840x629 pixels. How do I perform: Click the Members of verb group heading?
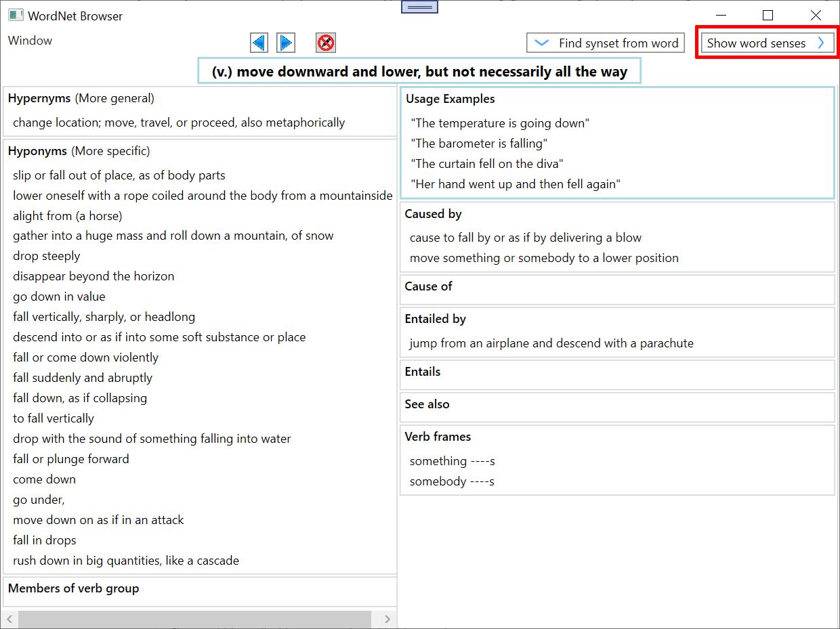pos(73,588)
